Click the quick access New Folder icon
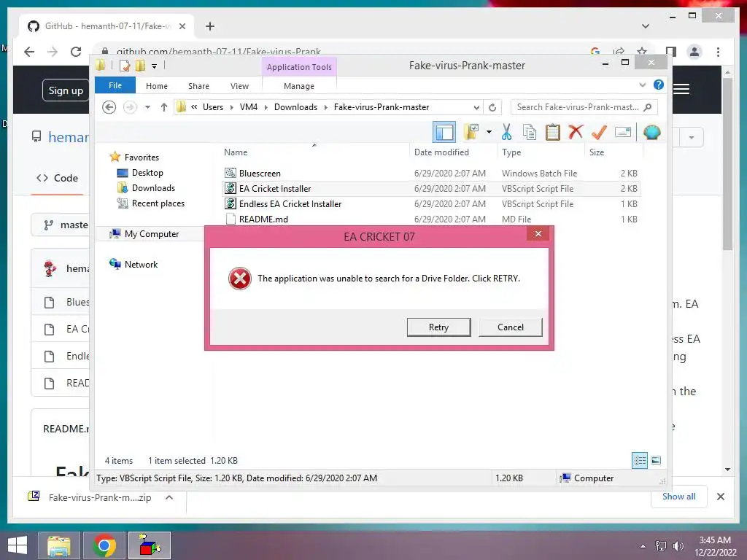Screen dimensions: 747x560 pyautogui.click(x=141, y=66)
